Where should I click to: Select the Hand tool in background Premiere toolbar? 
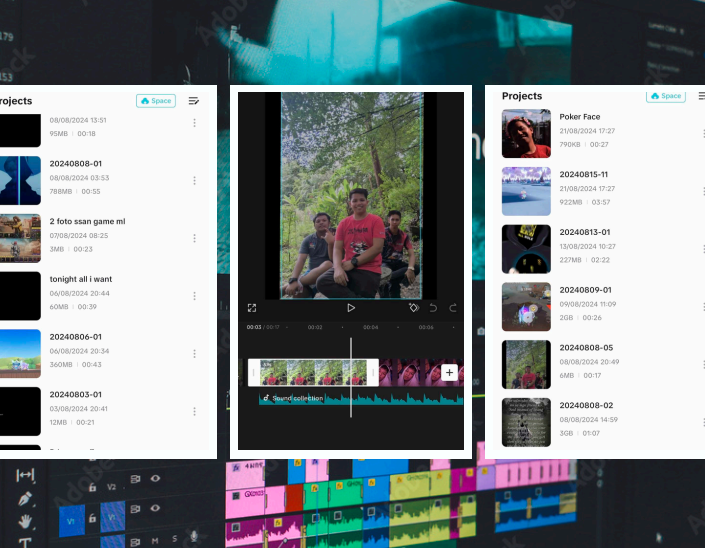[25, 521]
